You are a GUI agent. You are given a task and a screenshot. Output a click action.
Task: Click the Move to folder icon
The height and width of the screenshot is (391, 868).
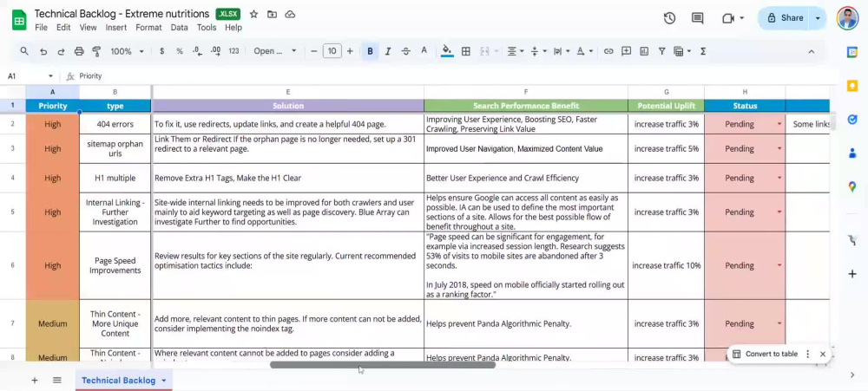point(272,15)
